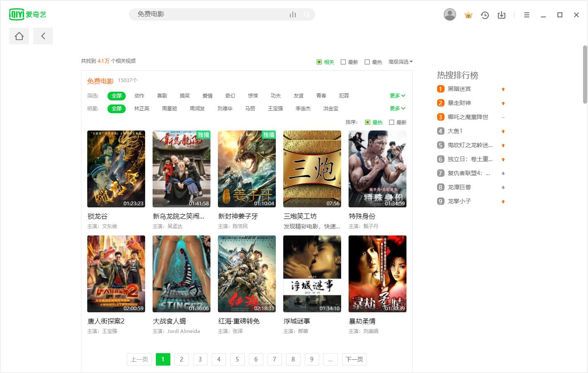Open the 三炮笑工坊 movie poster thumbnail
Viewport: 588px width, 373px height.
pyautogui.click(x=312, y=169)
